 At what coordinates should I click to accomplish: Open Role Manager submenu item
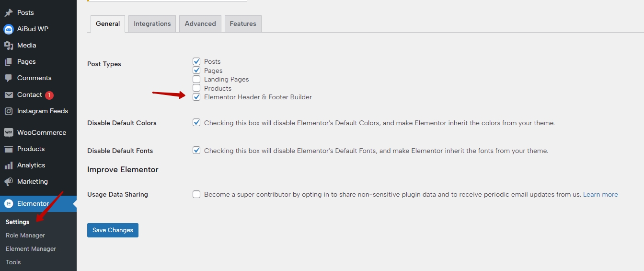coord(25,236)
